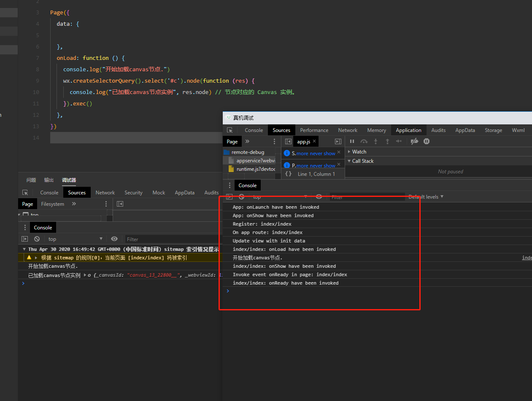Pause script execution in remote debugger
This screenshot has height=401, width=532.
pos(352,141)
